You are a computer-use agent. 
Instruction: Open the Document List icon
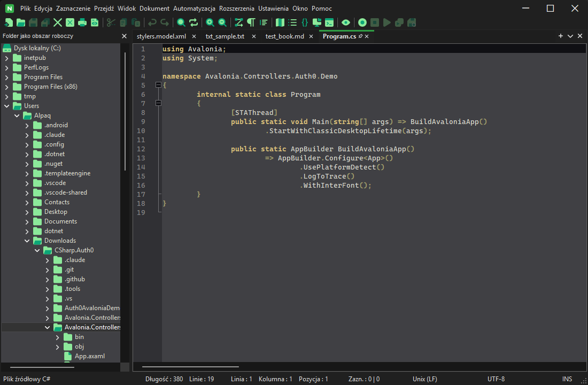pyautogui.click(x=292, y=22)
